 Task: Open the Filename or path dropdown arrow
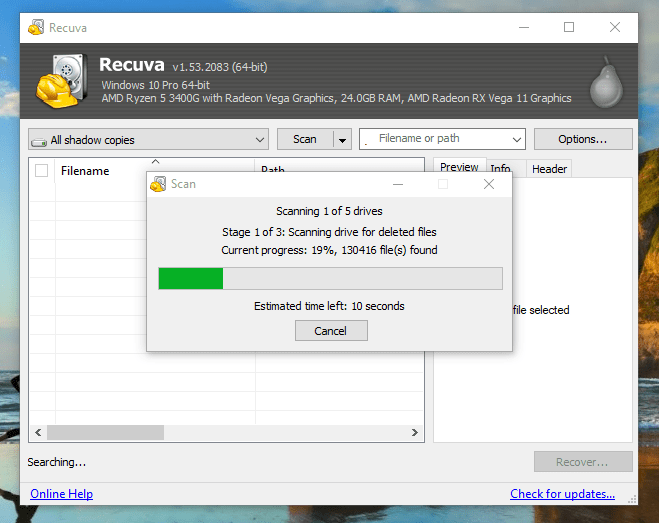(x=517, y=140)
